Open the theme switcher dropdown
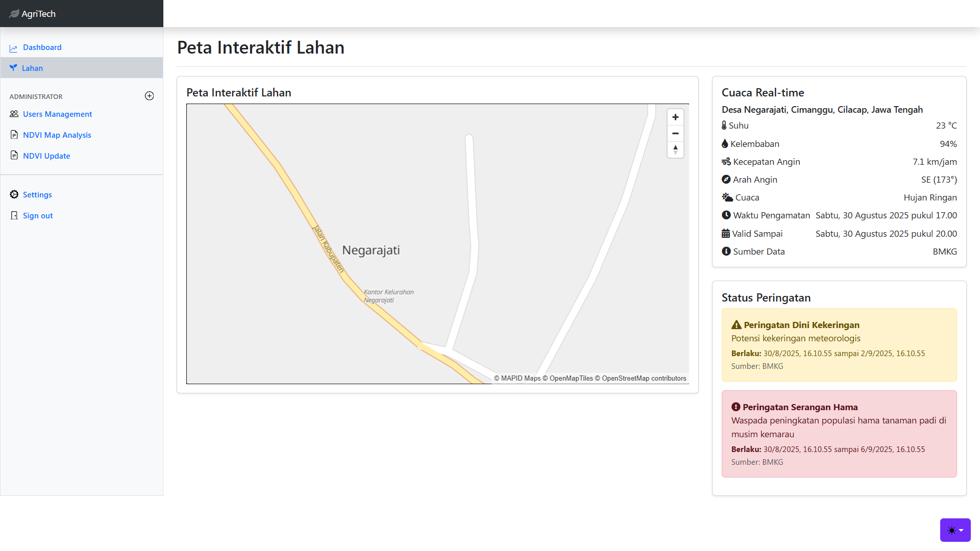This screenshot has height=551, width=980. (955, 530)
